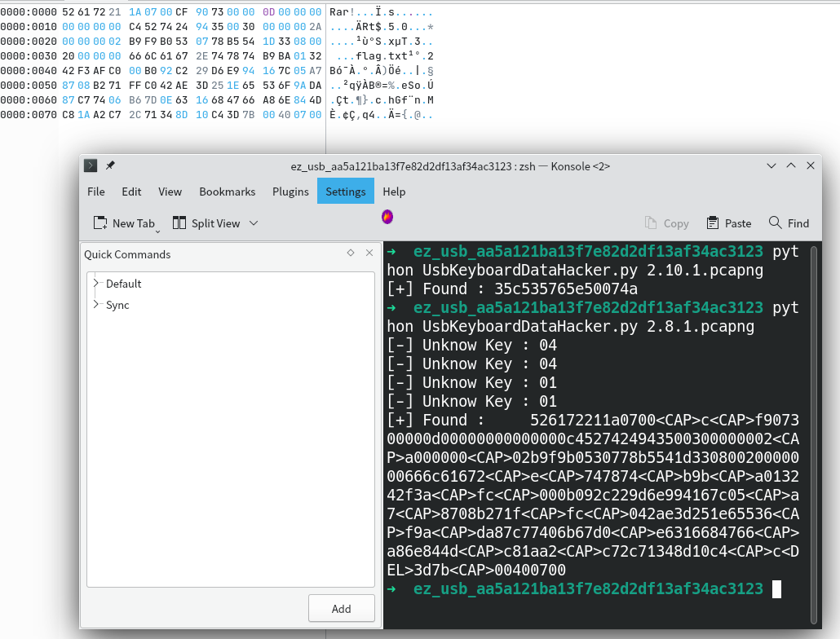The height and width of the screenshot is (639, 840).
Task: Open the Bookmarks menu
Action: 228,192
